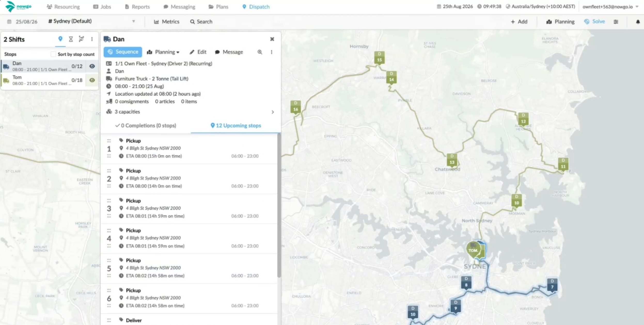Screen dimensions: 644x325
Task: Click map marker D 15 near Hornsby
Action: click(x=379, y=58)
